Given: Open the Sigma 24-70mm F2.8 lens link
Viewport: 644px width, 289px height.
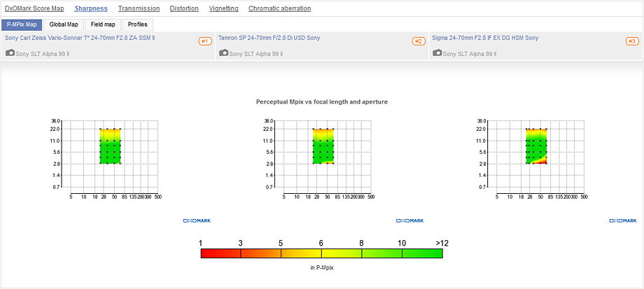Looking at the screenshot, I should point(485,38).
